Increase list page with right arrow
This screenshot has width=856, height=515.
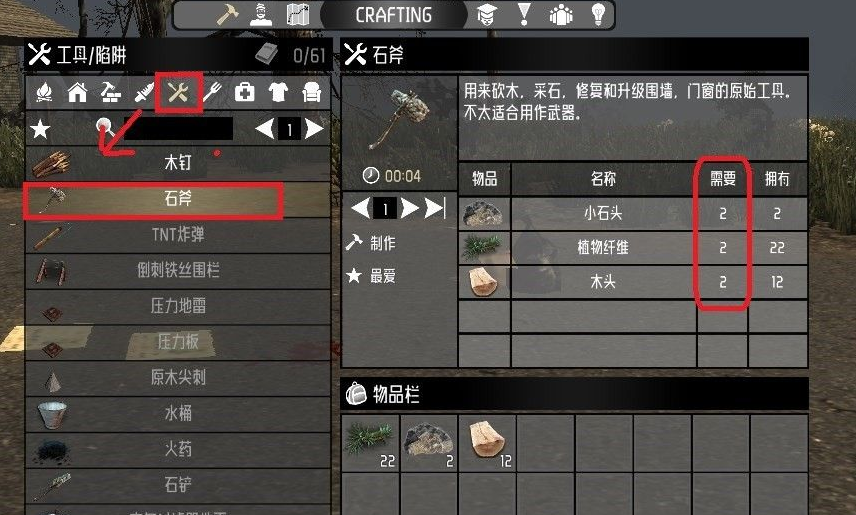tap(314, 129)
